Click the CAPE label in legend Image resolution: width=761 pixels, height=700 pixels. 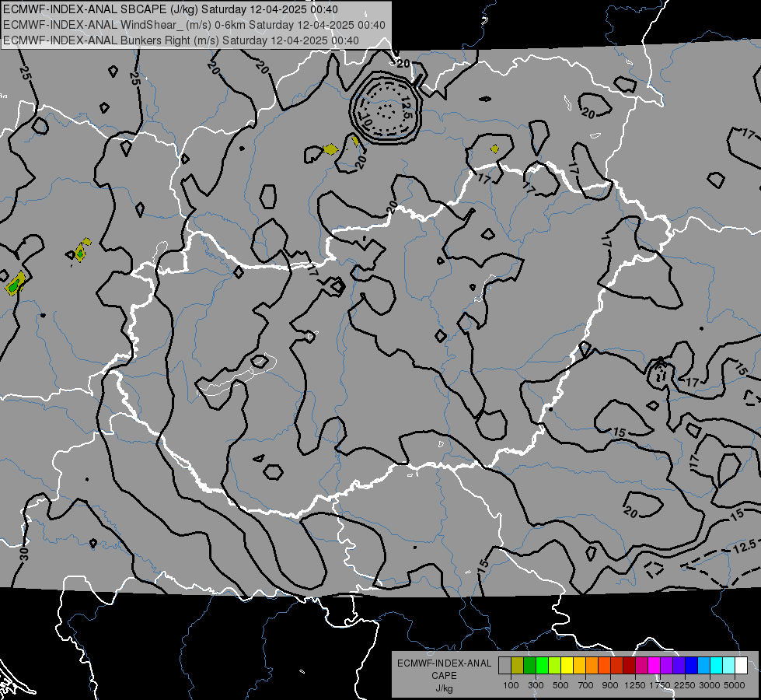(444, 676)
